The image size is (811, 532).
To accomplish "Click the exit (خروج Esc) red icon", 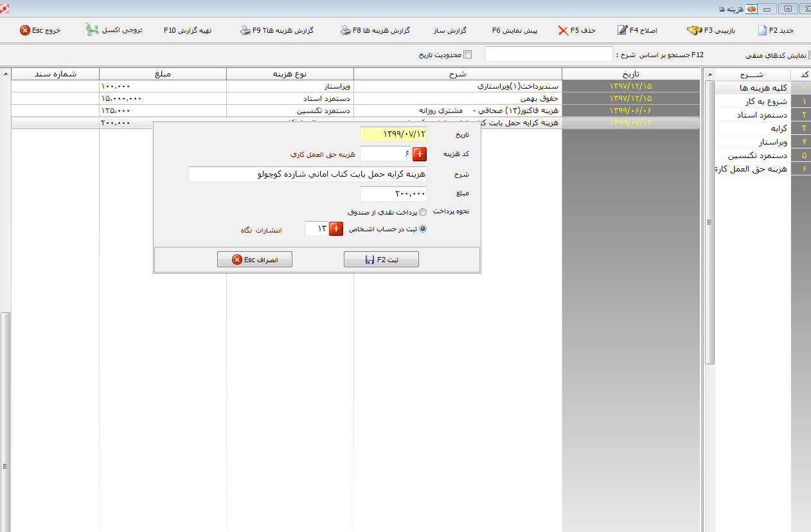I will [x=25, y=30].
